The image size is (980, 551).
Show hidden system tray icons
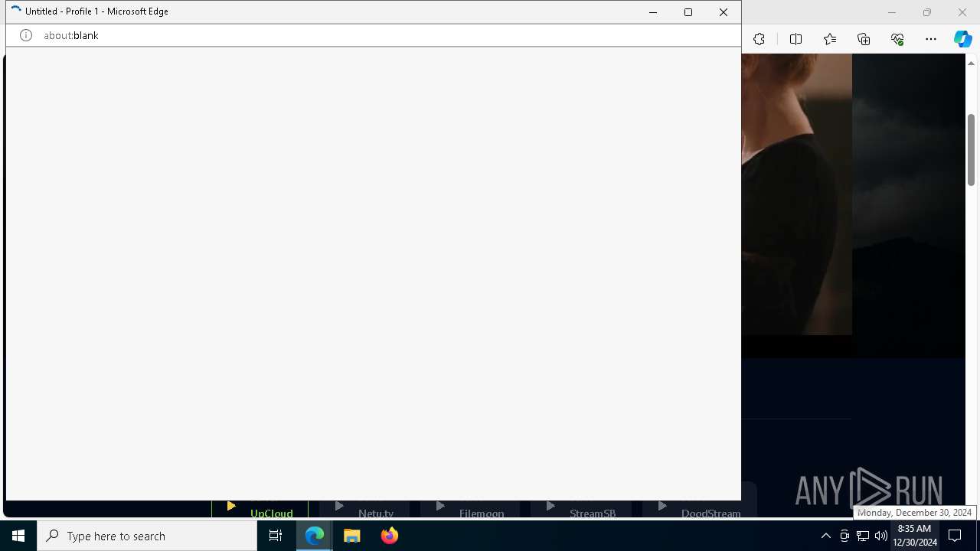(825, 536)
